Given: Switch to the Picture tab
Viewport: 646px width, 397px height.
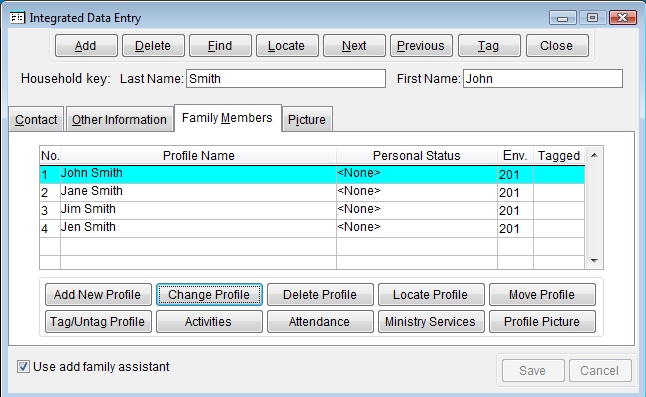Looking at the screenshot, I should click(x=307, y=119).
